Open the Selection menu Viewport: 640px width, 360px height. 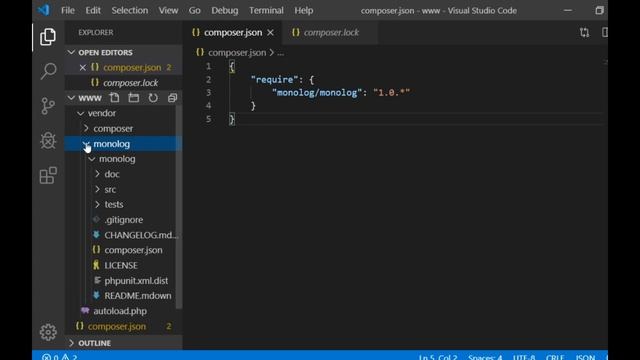(x=130, y=10)
